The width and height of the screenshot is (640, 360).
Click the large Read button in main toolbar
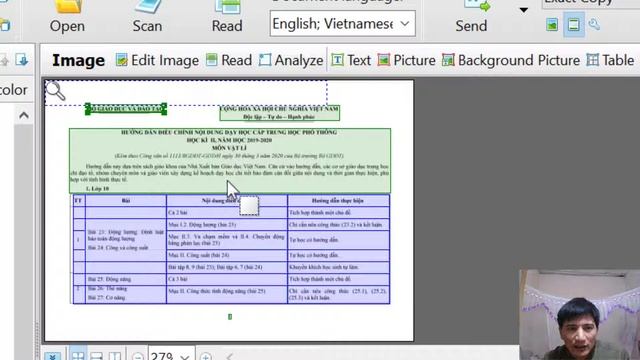coord(227,17)
